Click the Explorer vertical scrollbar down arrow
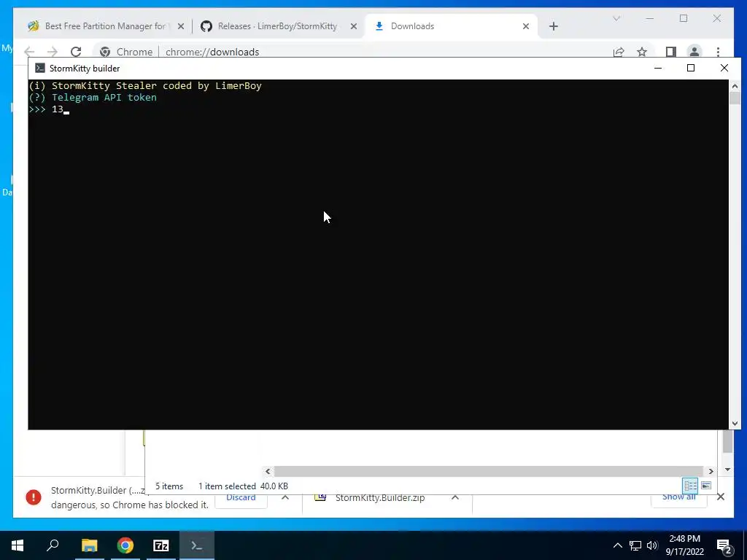The width and height of the screenshot is (747, 560). [x=727, y=470]
